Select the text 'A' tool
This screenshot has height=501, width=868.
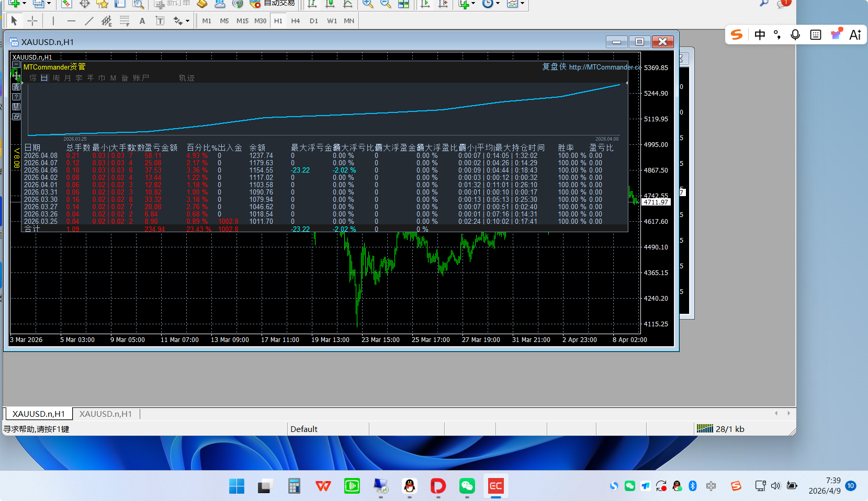point(142,21)
